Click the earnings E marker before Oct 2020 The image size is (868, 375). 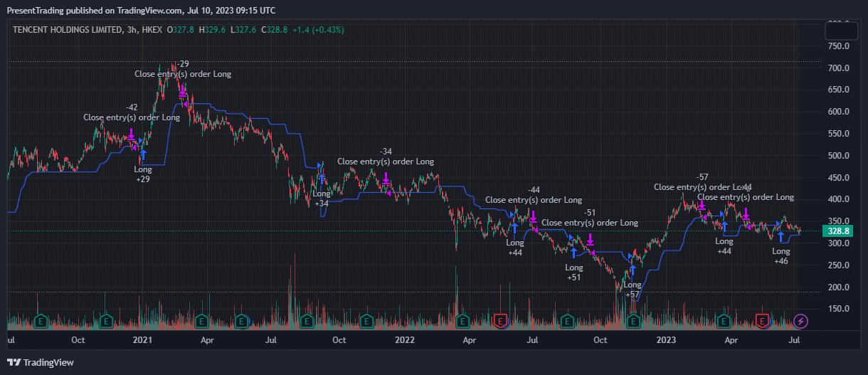click(x=40, y=321)
